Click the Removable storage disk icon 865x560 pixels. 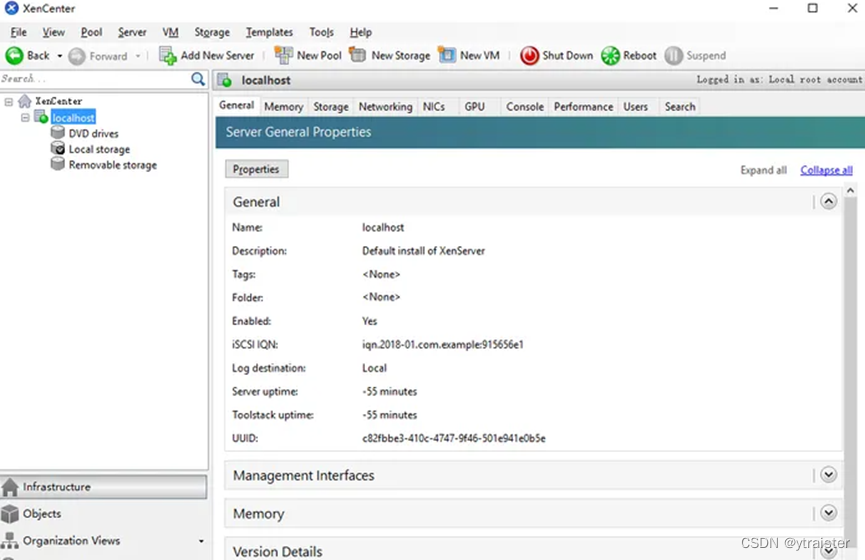coord(57,164)
